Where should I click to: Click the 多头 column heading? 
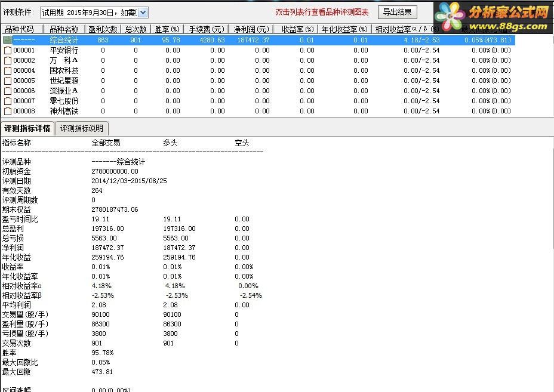coord(170,143)
